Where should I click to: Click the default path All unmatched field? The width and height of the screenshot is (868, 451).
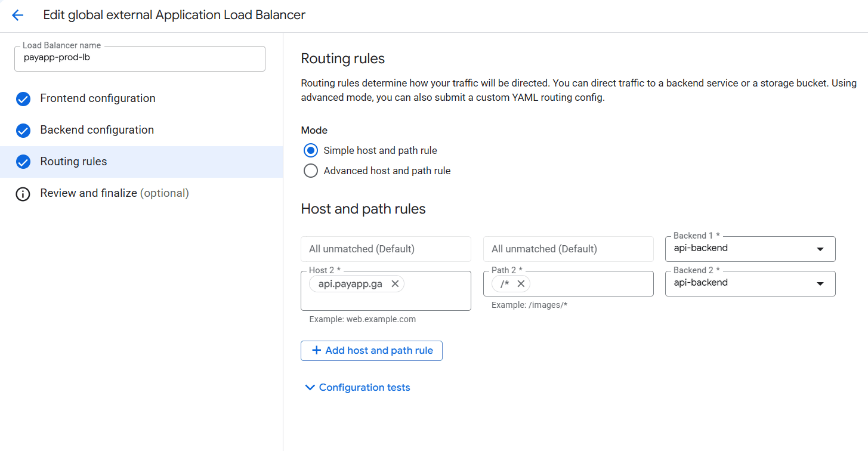pyautogui.click(x=569, y=249)
